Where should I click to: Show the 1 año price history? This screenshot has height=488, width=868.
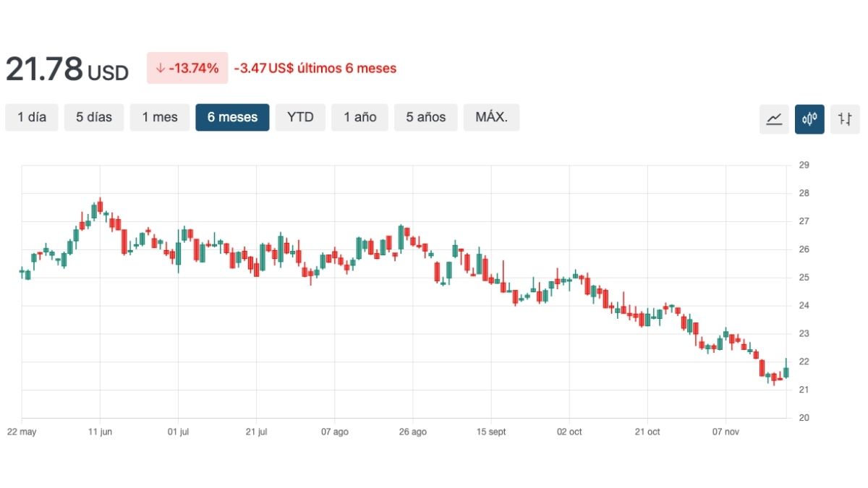[359, 117]
